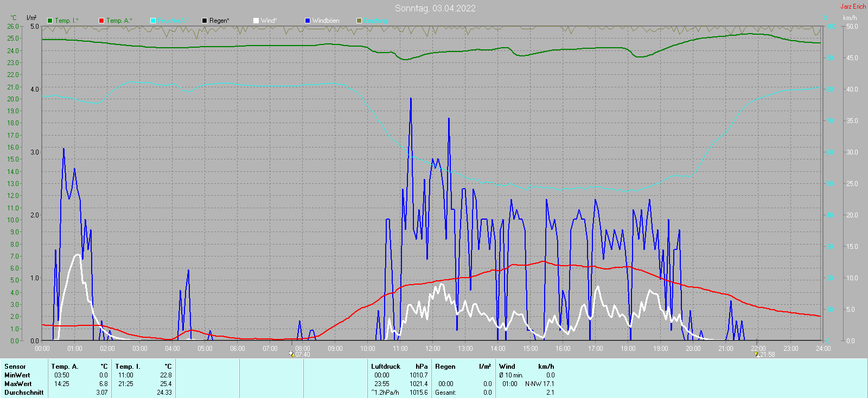868x398 pixels.
Task: Click the 26.0 value on temperature axis
Action: click(x=13, y=26)
